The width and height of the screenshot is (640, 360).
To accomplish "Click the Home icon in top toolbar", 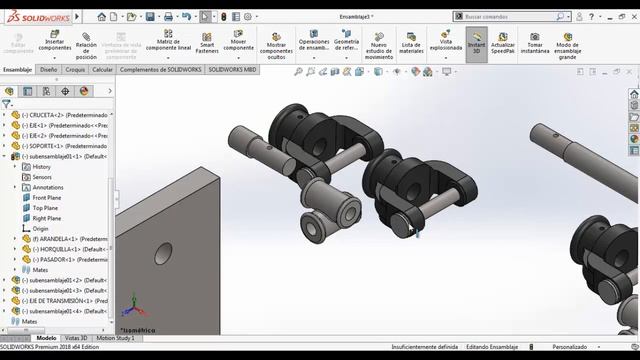I will [x=101, y=17].
